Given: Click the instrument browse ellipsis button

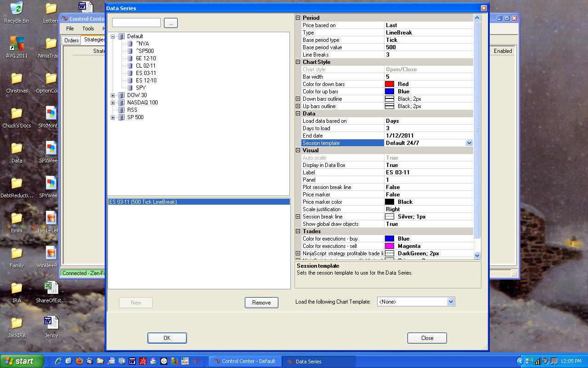Looking at the screenshot, I should tap(170, 23).
